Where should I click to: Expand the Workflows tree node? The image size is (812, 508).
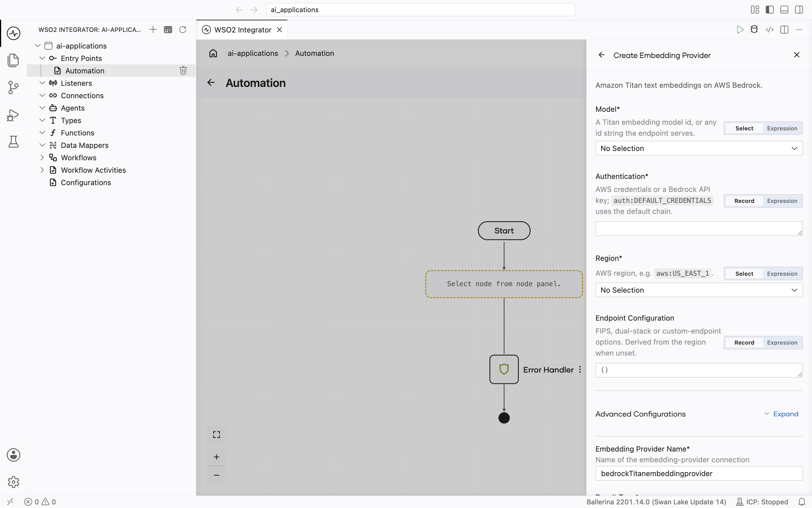[x=42, y=157]
